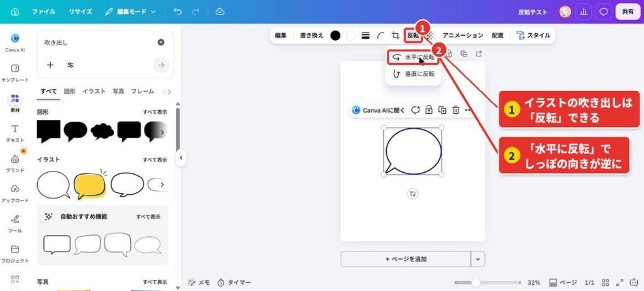This screenshot has height=291, width=644.
Task: Open the リサイズ menu
Action: click(80, 12)
